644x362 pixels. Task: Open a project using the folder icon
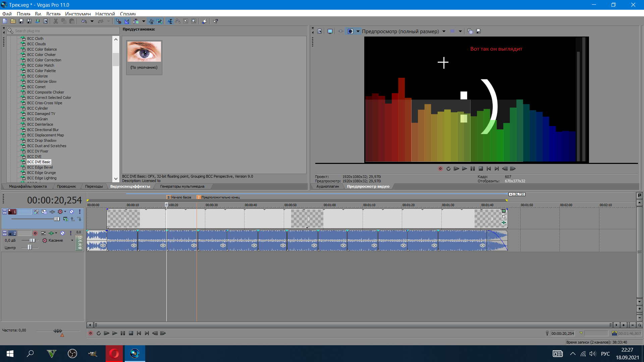tap(13, 21)
